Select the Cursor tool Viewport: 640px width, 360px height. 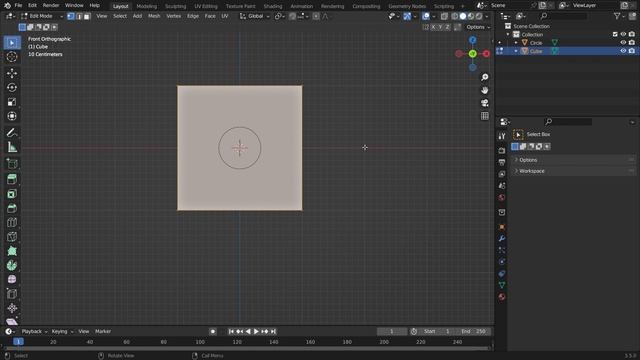[12, 57]
